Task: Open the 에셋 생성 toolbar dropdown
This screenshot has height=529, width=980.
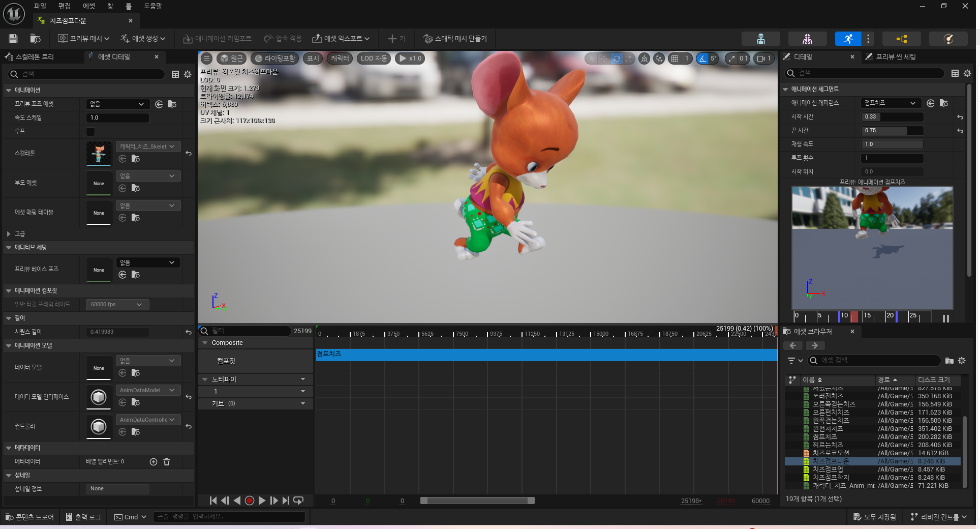Action: tap(142, 39)
